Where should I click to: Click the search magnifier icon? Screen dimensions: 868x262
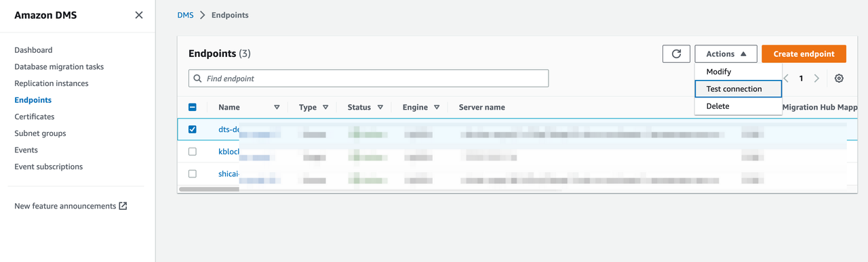198,79
